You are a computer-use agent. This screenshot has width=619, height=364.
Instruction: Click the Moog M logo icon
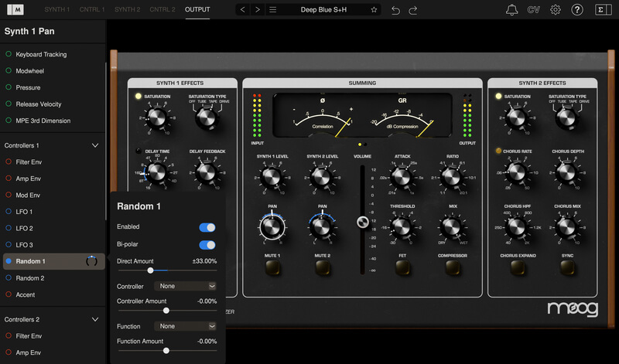pyautogui.click(x=15, y=9)
